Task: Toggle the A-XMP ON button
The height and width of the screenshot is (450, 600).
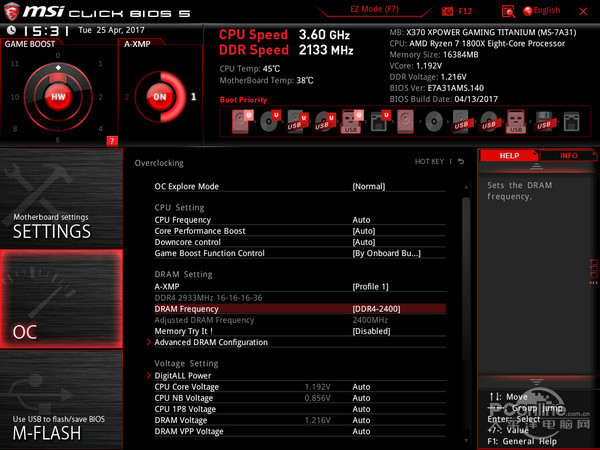Action: click(160, 97)
